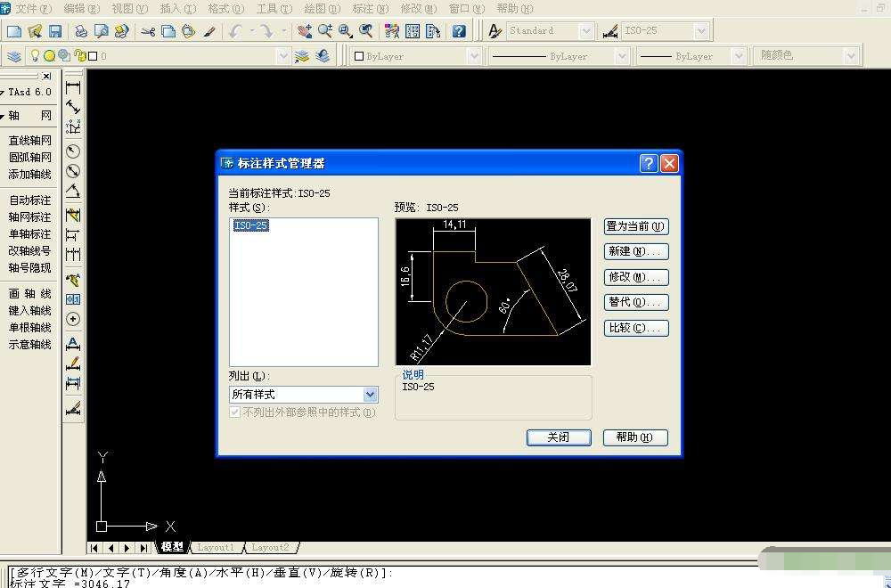
Task: Expand the 所有样式 list dropdown
Action: point(371,394)
